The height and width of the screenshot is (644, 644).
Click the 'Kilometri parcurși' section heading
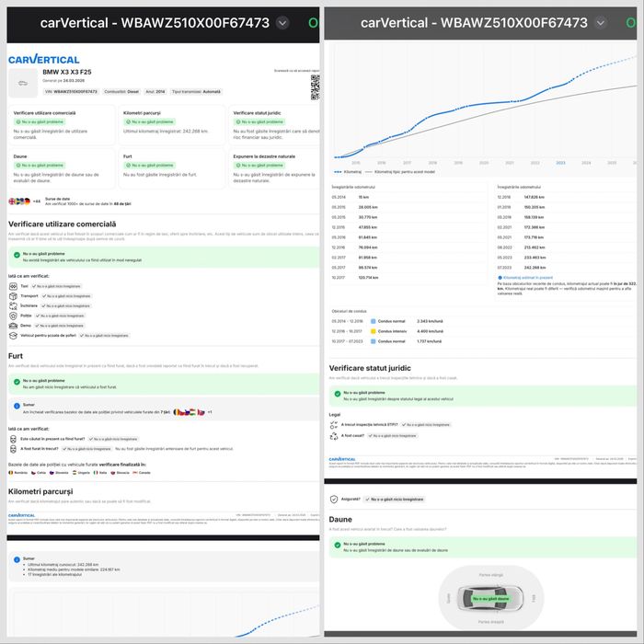tap(40, 491)
